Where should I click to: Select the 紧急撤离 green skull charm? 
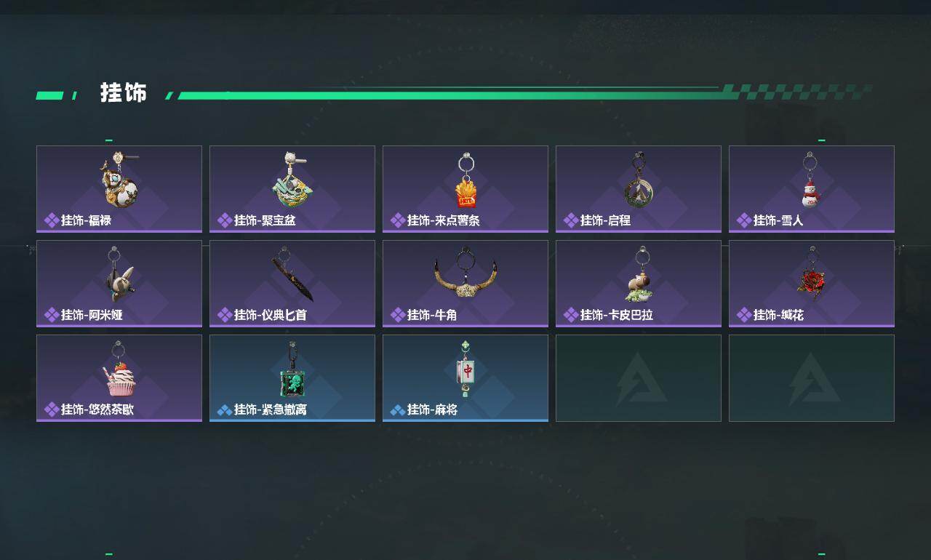tap(292, 369)
